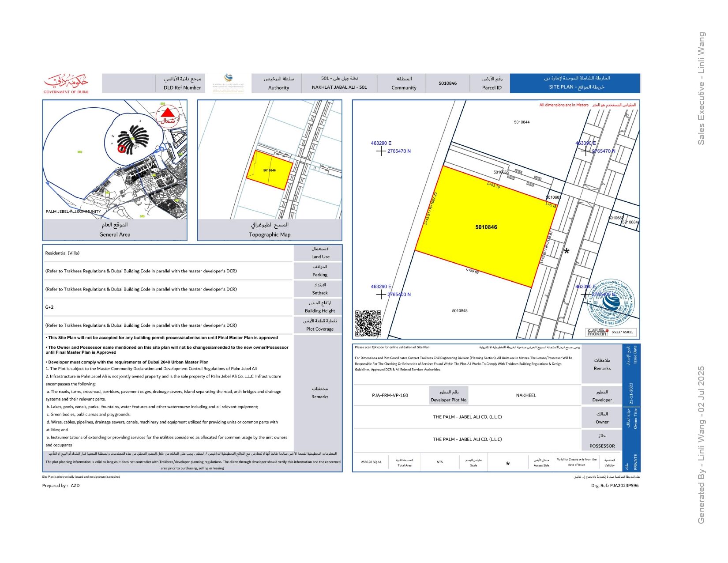Click 'PALM JEBEL ALI COMMUNITY' map label

point(73,212)
